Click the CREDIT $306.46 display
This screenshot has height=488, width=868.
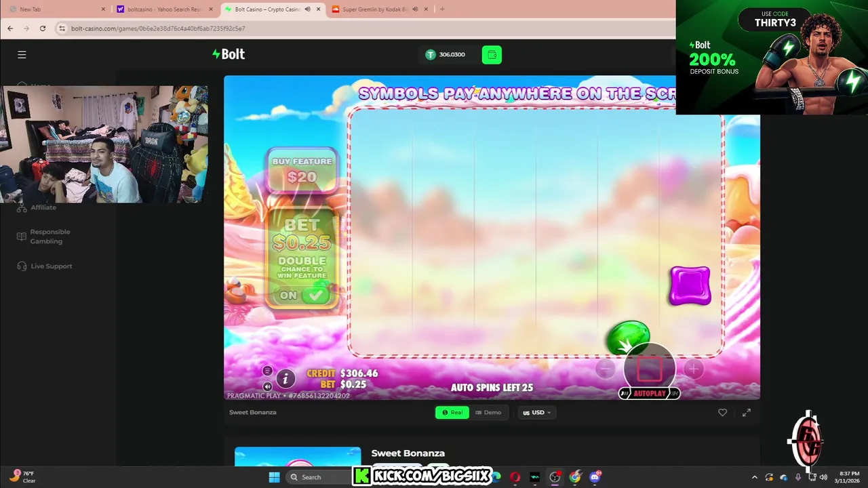(x=342, y=373)
